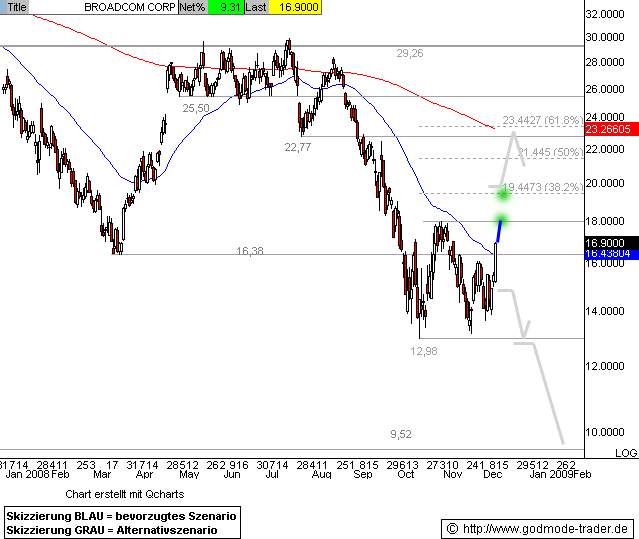The image size is (639, 539).
Task: Toggle the LOG scale label
Action: [625, 453]
